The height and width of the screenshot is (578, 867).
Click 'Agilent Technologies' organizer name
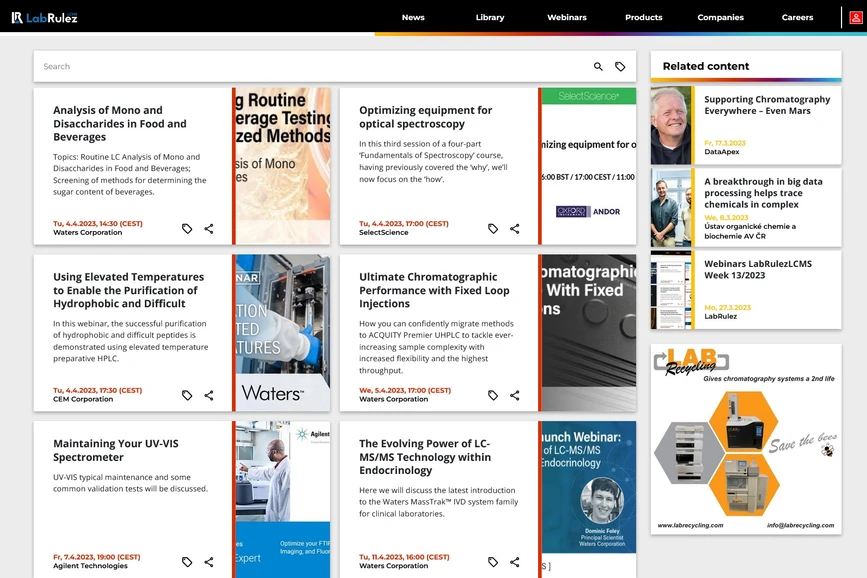[90, 566]
